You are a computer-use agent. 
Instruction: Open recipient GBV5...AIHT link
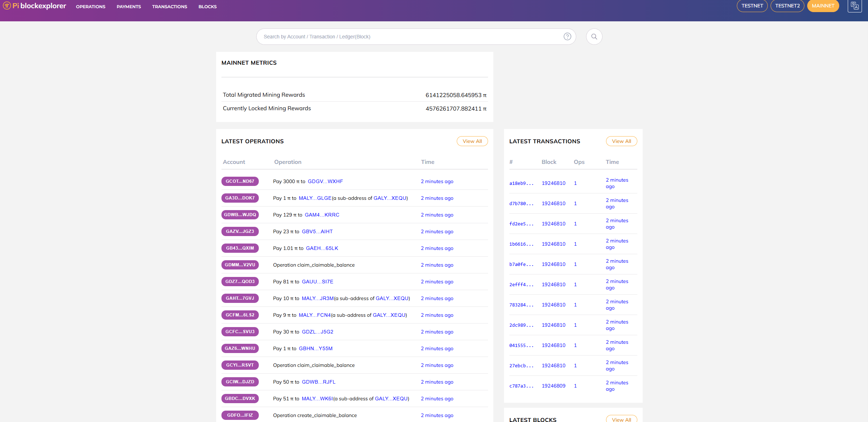[317, 231]
